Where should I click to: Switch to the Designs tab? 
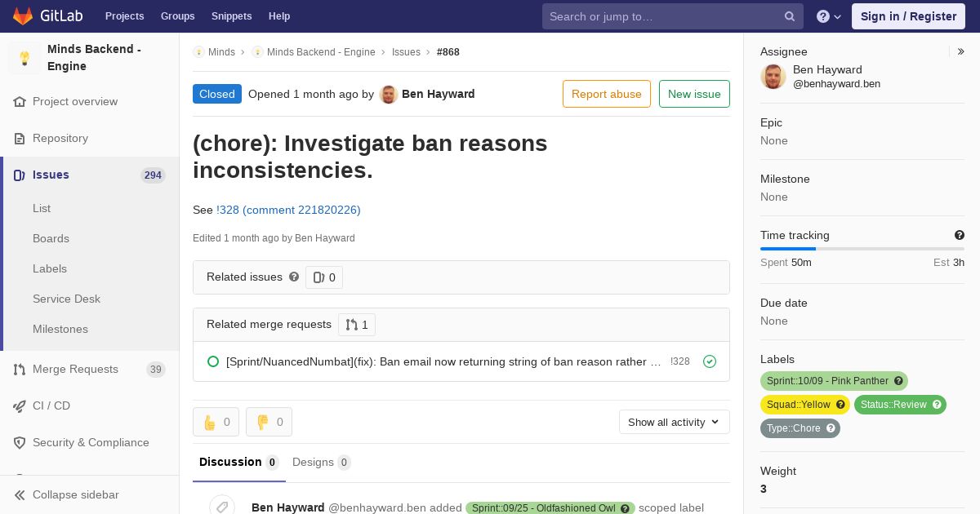tap(322, 462)
